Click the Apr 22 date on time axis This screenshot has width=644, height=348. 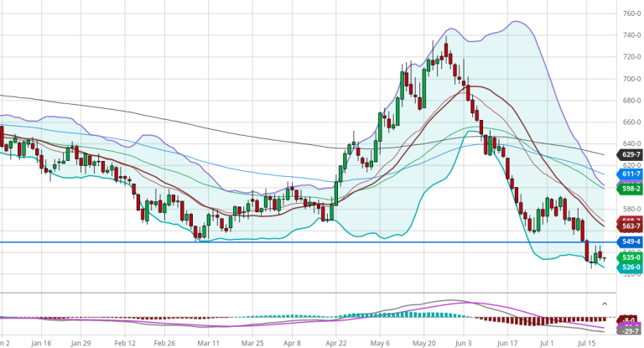click(336, 342)
